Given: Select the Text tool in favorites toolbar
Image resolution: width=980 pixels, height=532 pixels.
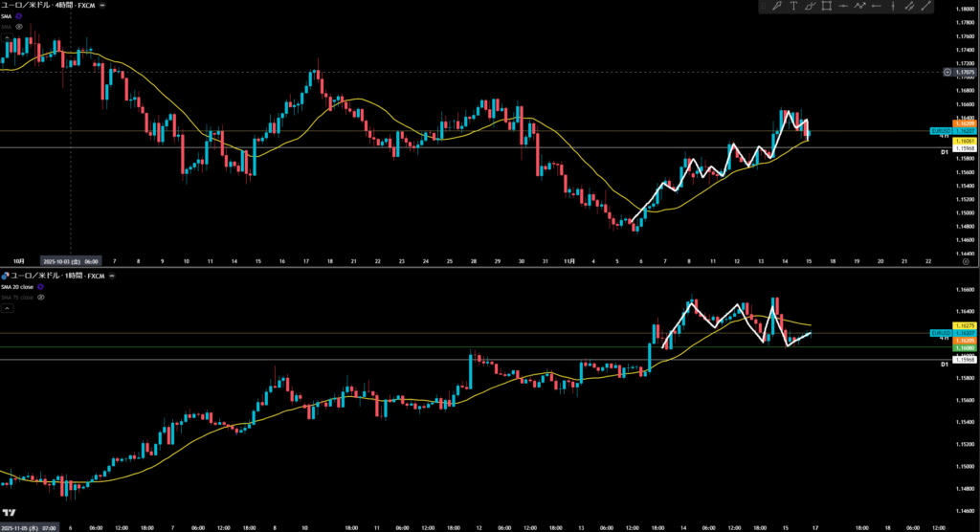Looking at the screenshot, I should click(x=793, y=7).
